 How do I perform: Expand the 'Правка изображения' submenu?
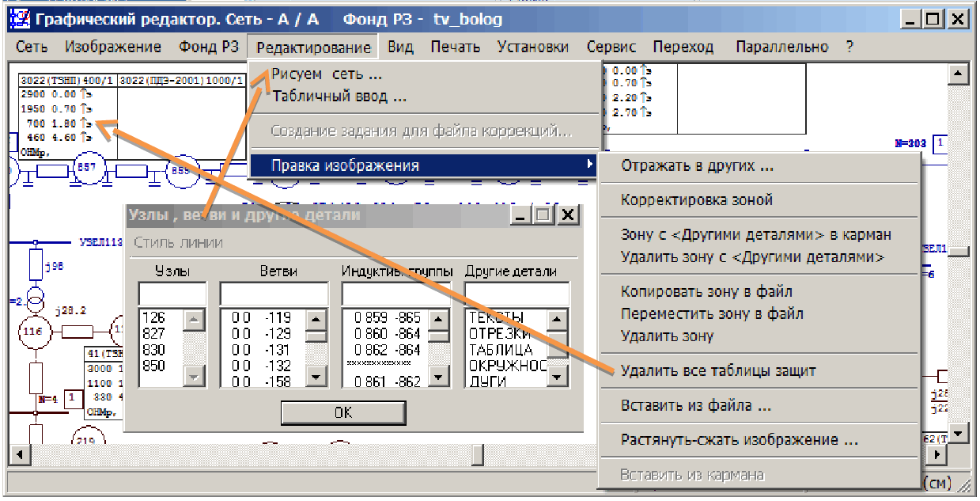pos(424,165)
